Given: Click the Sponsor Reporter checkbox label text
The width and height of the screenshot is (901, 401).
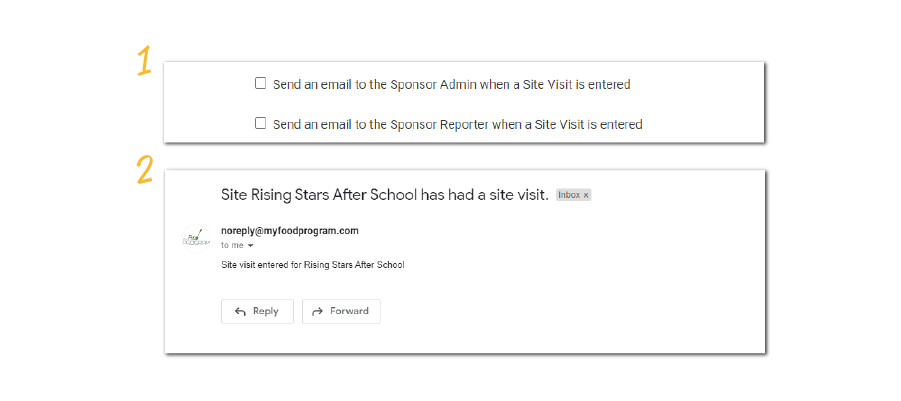Looking at the screenshot, I should pos(457,125).
